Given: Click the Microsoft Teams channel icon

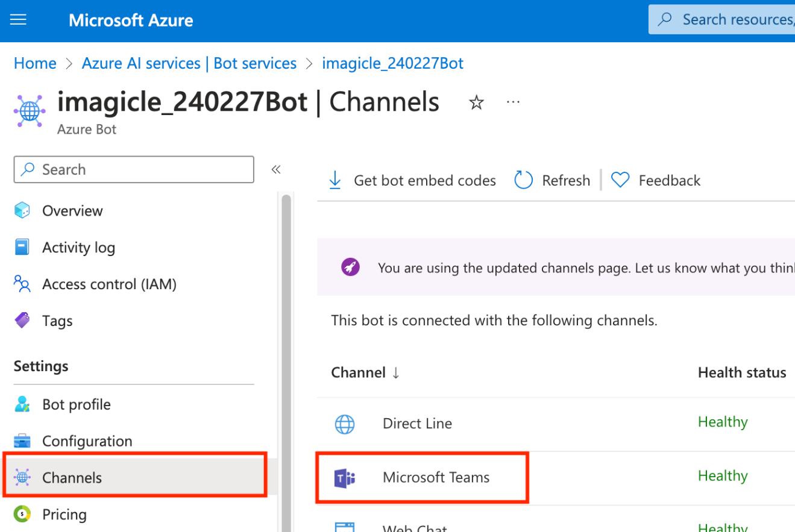Looking at the screenshot, I should coord(345,478).
